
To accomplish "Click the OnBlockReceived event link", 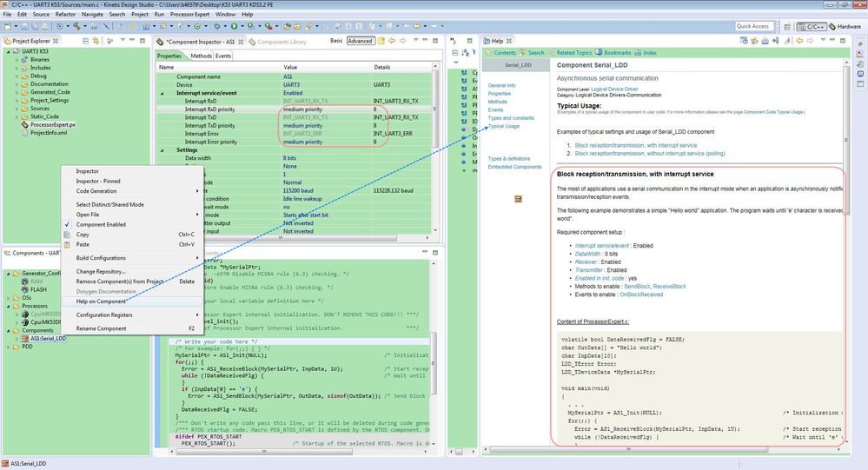I will coord(641,295).
